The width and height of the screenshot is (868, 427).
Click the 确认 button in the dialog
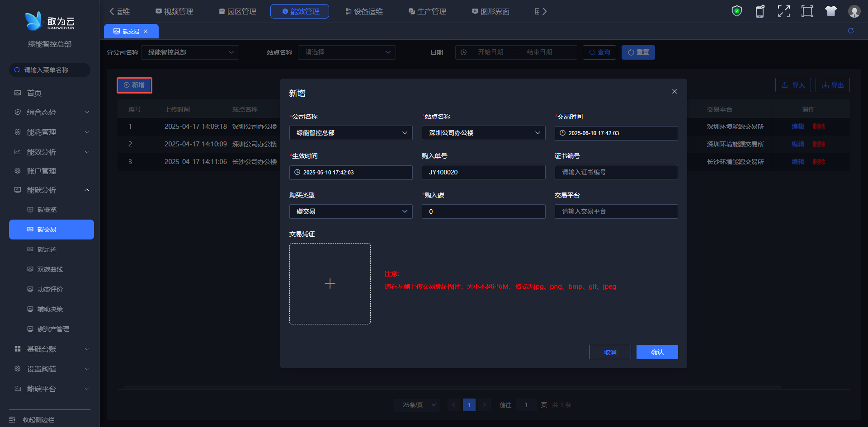(x=657, y=352)
